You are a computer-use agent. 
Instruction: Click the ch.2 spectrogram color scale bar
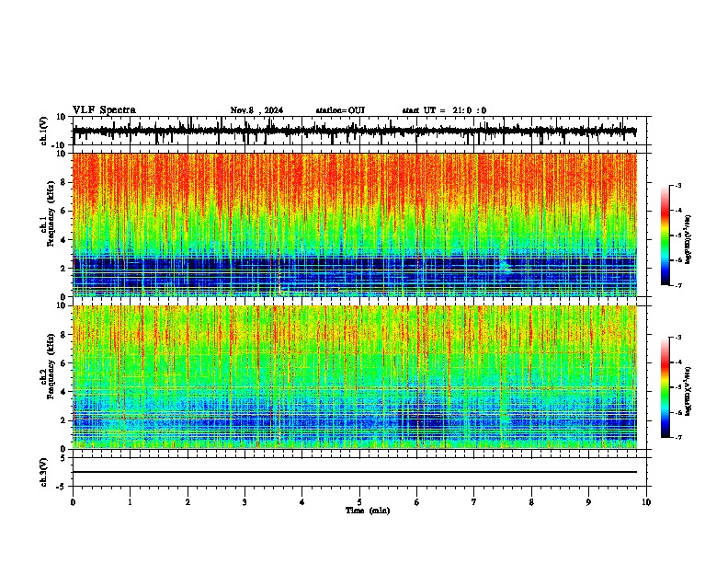(x=665, y=387)
